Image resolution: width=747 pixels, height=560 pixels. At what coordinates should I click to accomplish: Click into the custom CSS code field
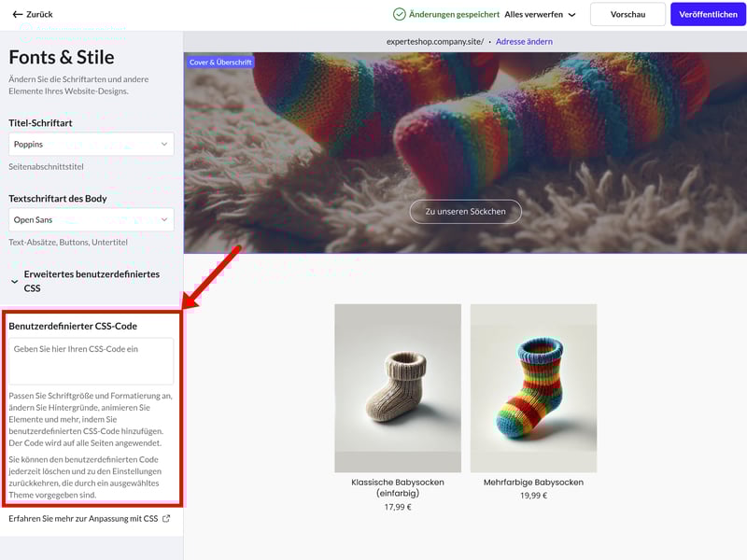pos(91,360)
